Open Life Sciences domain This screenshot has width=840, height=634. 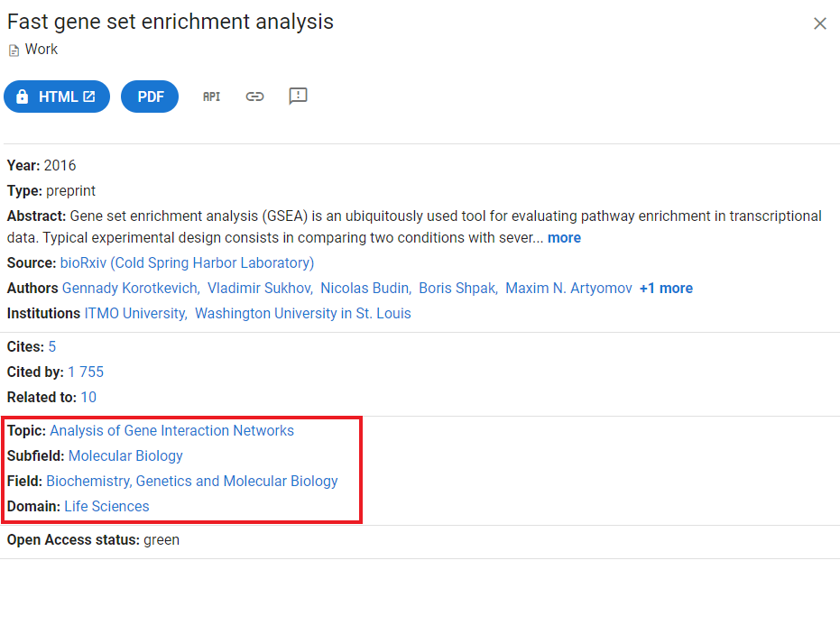[106, 506]
